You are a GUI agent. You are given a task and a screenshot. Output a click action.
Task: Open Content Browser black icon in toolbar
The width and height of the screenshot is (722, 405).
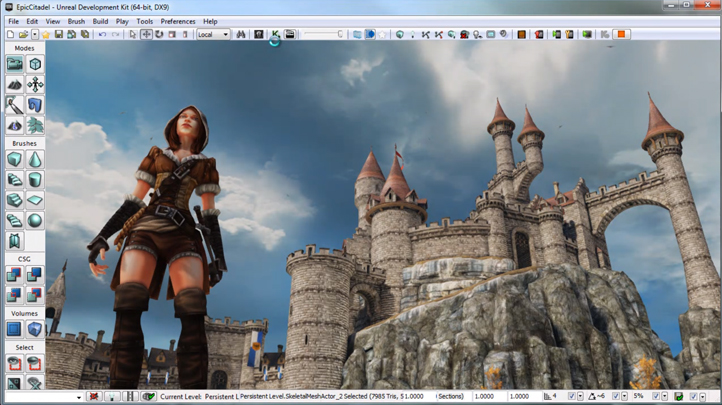(259, 35)
